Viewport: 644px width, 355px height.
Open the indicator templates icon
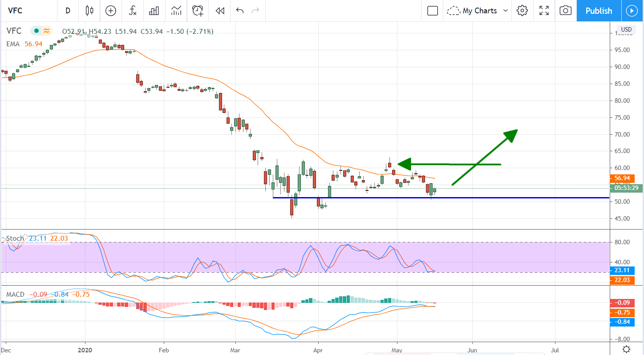click(176, 11)
